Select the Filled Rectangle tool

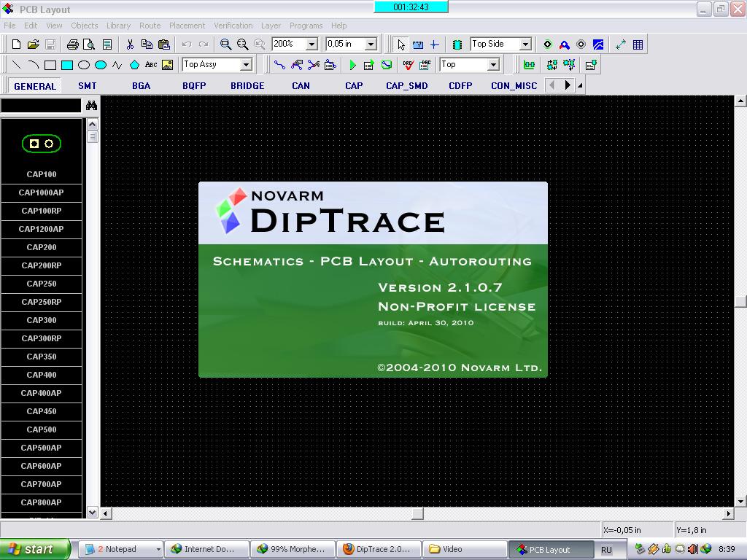(x=66, y=65)
